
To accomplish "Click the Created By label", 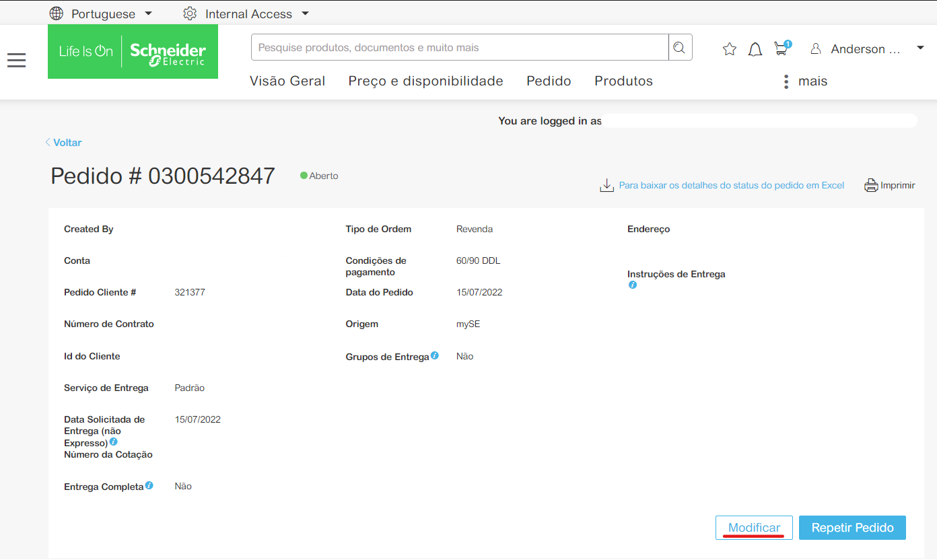I will point(88,229).
